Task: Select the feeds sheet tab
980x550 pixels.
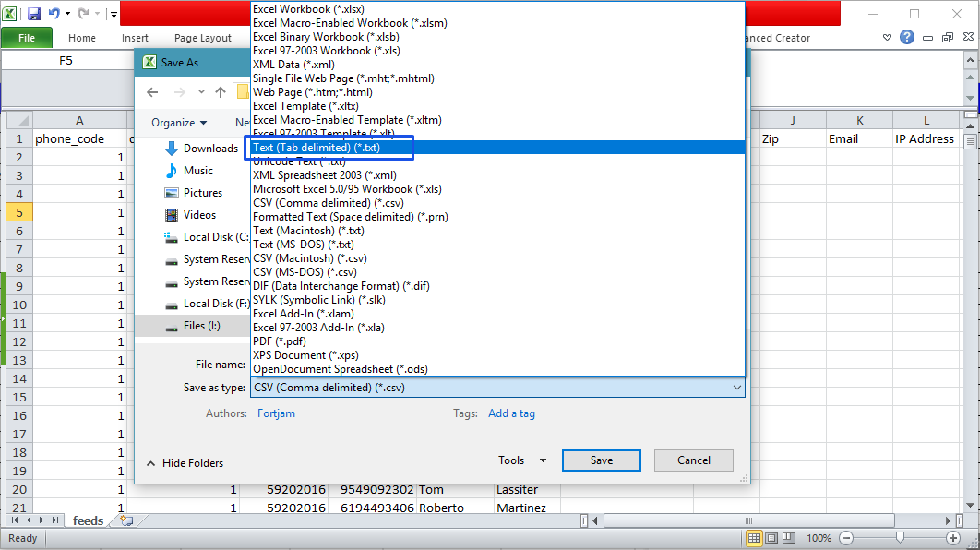Action: 87,520
